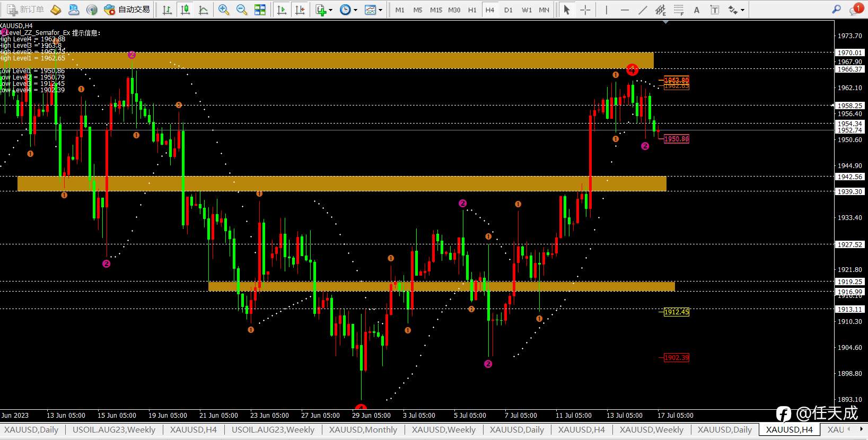Select the horizontal line drawing tool
Image resolution: width=868 pixels, height=440 pixels.
[625, 10]
